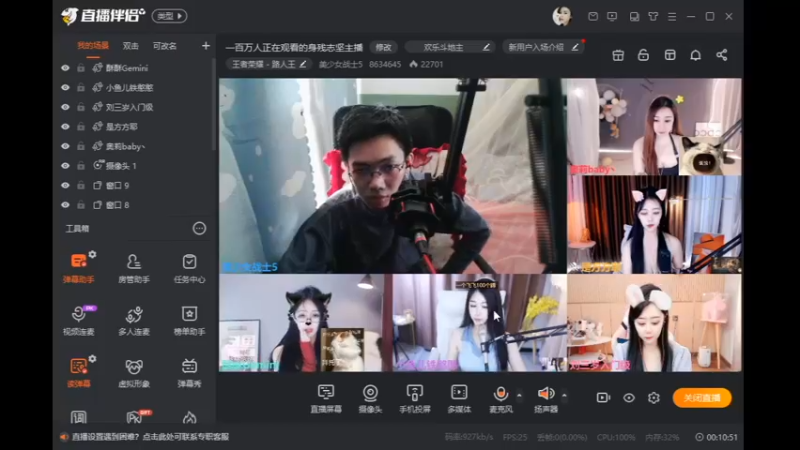
Task: Hide the 小鱼儿 source layer
Action: 65,87
